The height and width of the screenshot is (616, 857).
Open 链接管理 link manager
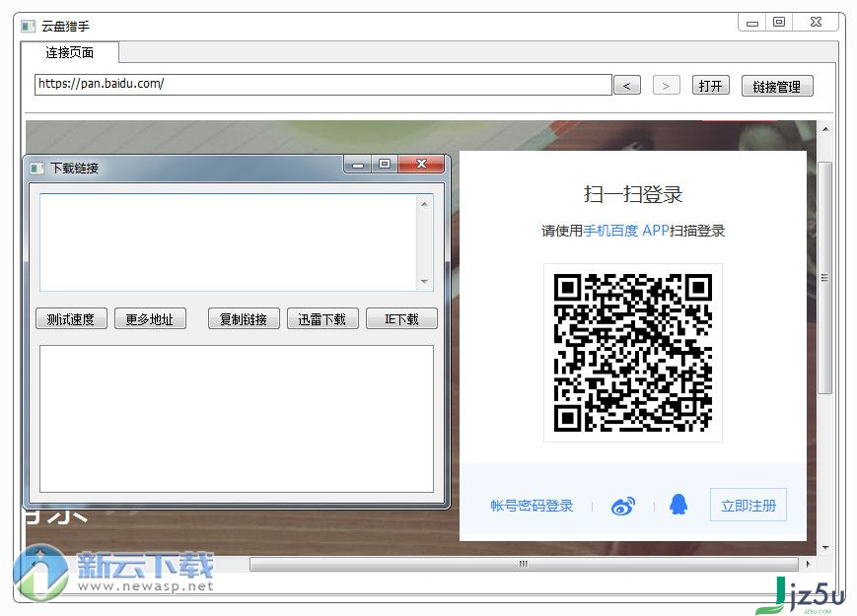tap(777, 87)
